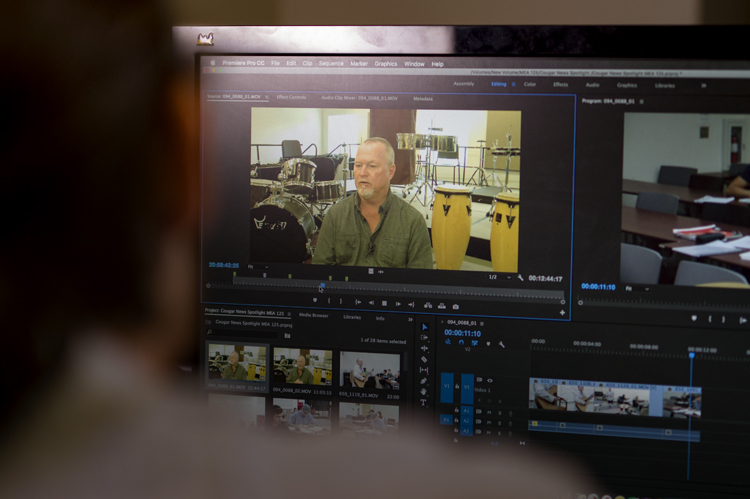The width and height of the screenshot is (750, 499).
Task: Select 094_0088_02.MOV thumbnail in Project
Action: [302, 366]
